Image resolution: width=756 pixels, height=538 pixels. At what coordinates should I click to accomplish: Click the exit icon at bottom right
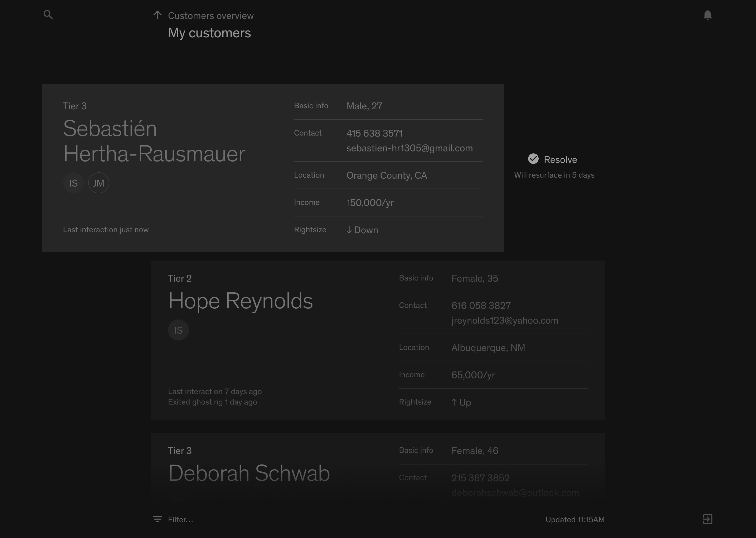click(x=707, y=519)
